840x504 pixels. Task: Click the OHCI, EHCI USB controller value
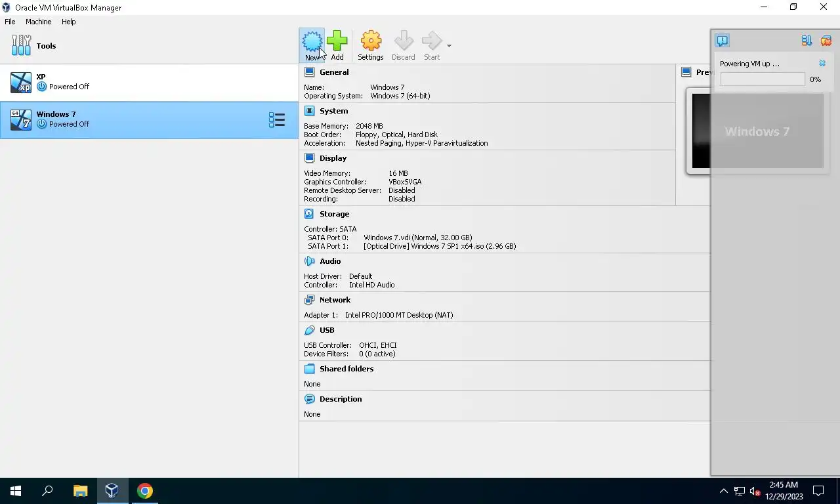[378, 345]
